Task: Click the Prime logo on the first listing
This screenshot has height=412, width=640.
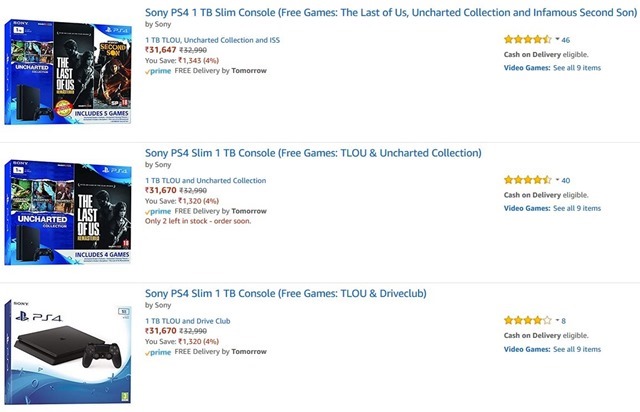Action: (158, 72)
